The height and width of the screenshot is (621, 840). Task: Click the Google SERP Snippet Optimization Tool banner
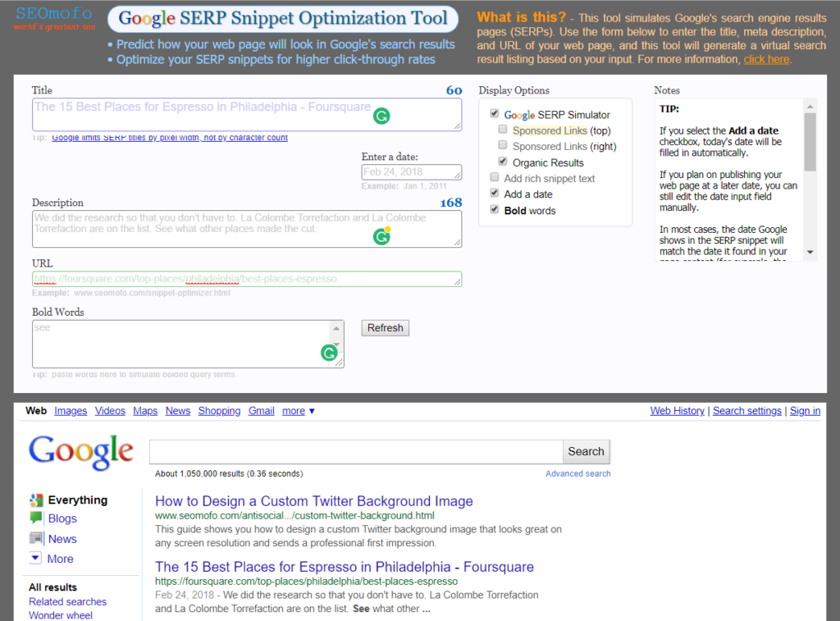pos(283,19)
